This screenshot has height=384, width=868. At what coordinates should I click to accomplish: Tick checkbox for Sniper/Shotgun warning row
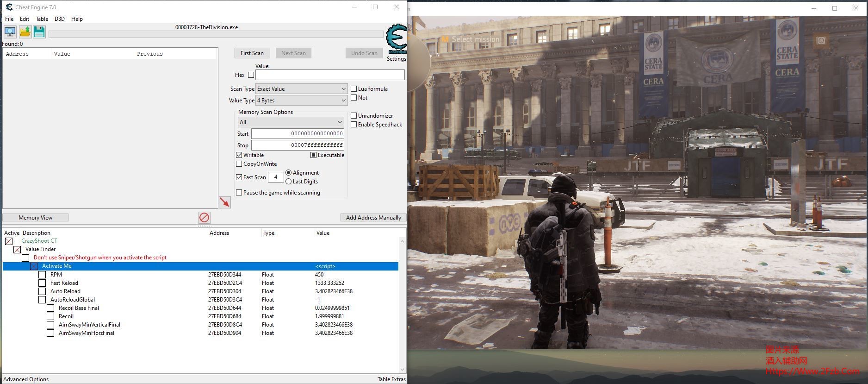coord(25,258)
